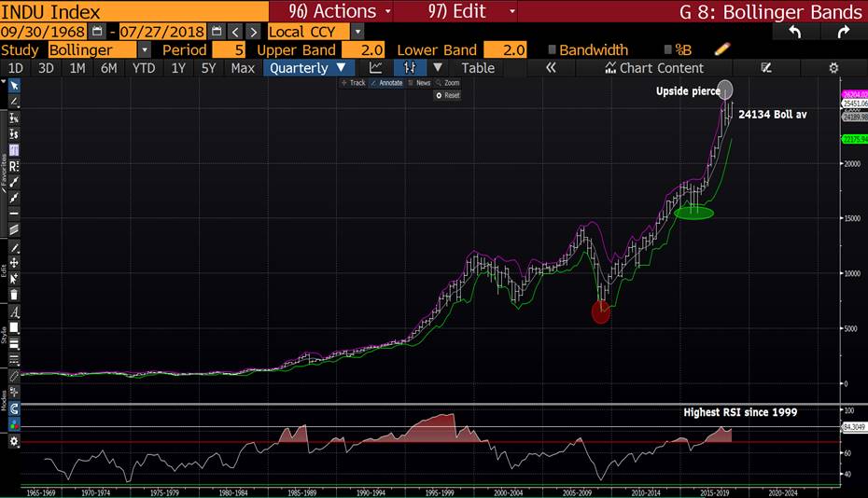Click the trash delete annotation icon
Image resolution: width=868 pixels, height=498 pixels.
(x=14, y=295)
